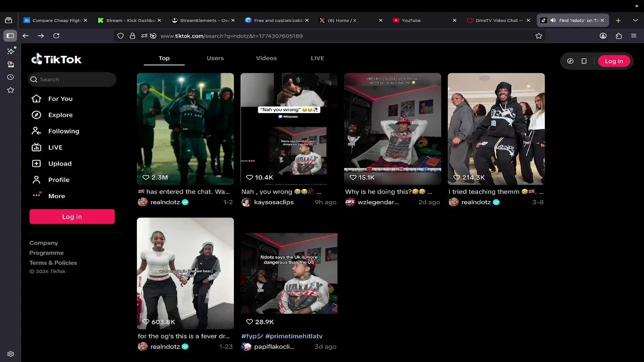Open the tab overview icon
The width and height of the screenshot is (644, 362).
(x=9, y=20)
